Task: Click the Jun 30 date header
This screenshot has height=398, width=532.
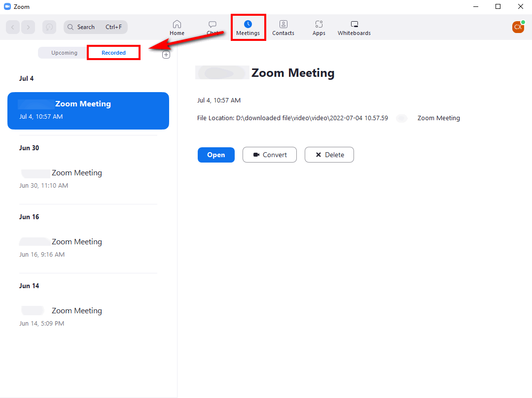Action: 29,148
